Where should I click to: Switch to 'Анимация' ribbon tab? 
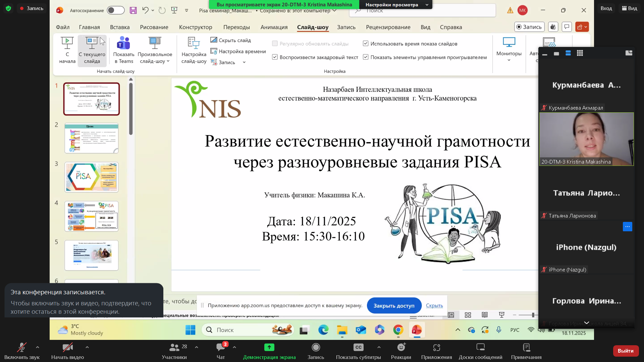274,27
